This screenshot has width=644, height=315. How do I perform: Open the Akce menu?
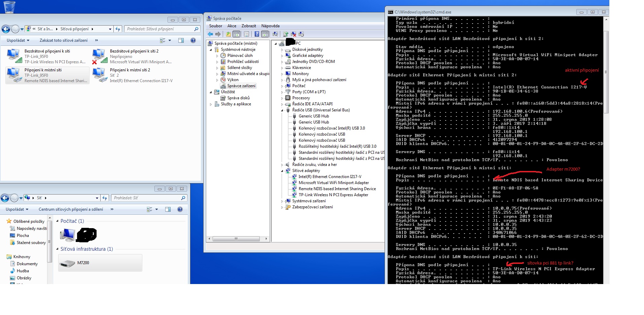point(231,26)
